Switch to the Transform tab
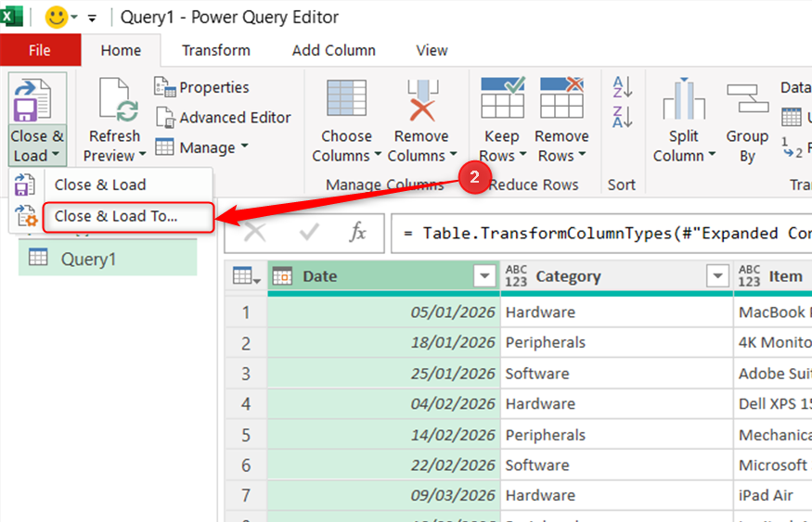The image size is (812, 522). (216, 50)
